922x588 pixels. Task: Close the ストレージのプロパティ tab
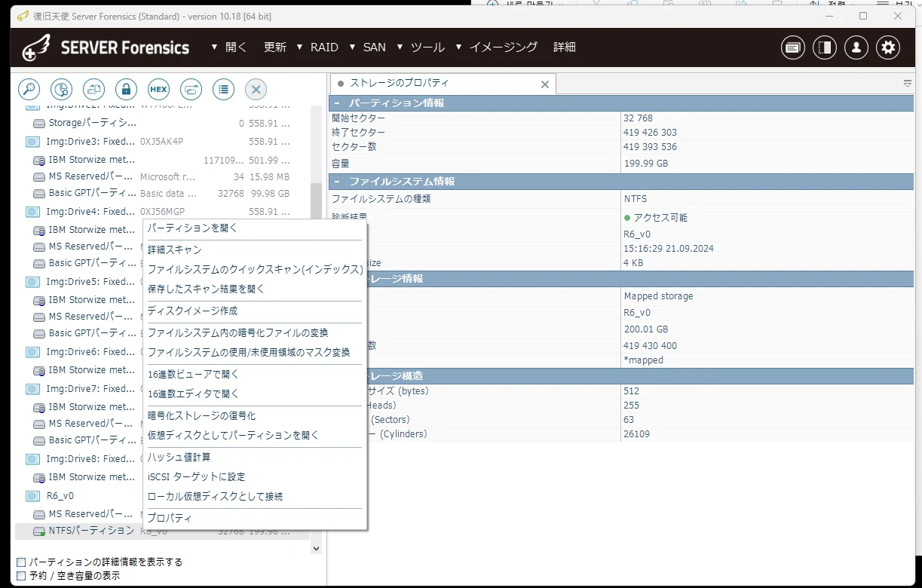(x=545, y=84)
